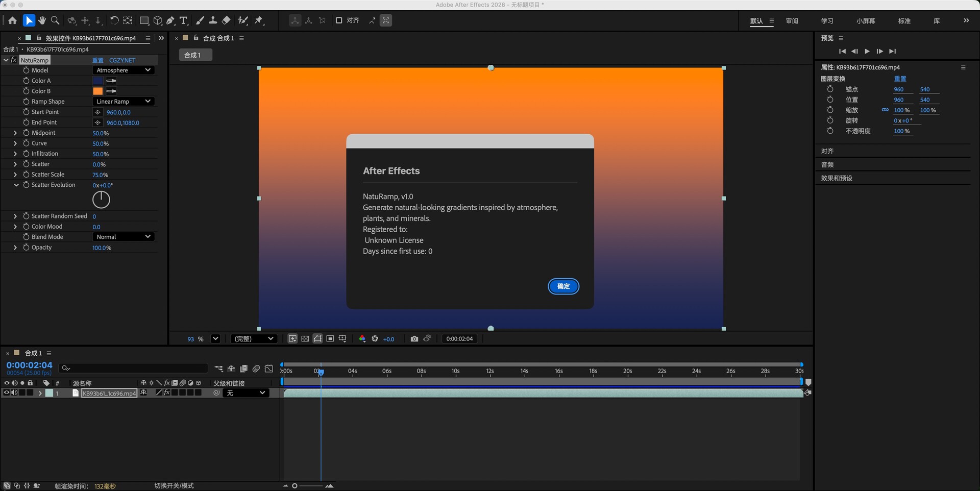Open the Ramp Shape dropdown

point(124,102)
